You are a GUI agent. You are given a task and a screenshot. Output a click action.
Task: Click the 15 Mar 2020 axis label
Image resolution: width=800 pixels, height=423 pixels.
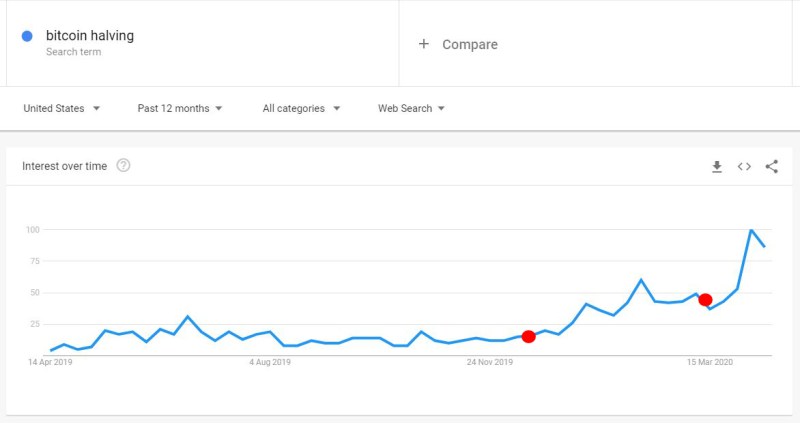pos(710,362)
